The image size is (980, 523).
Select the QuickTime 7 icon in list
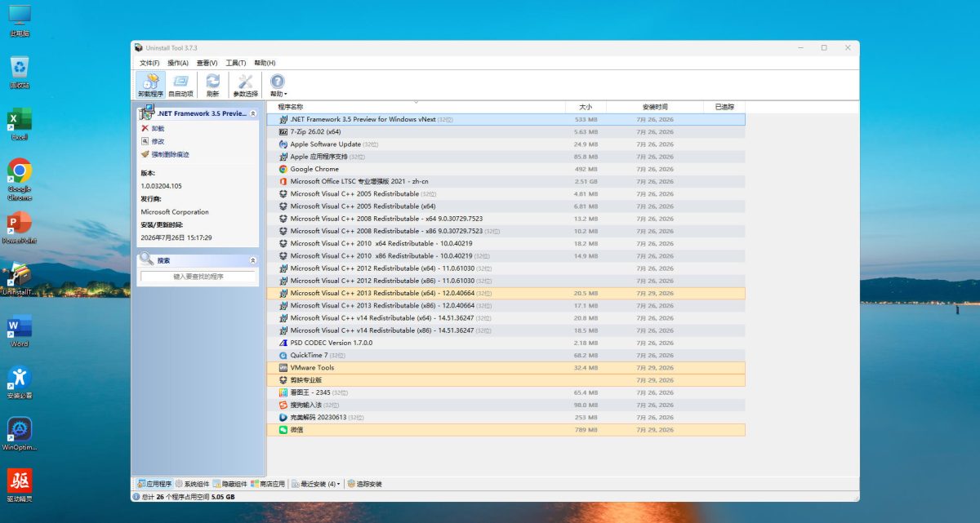click(x=283, y=355)
